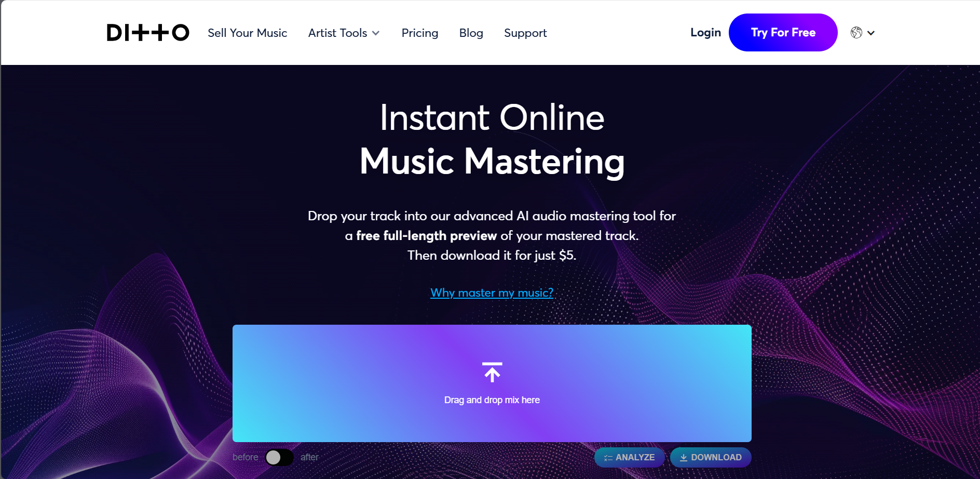Select the 'before' label beside the switch
980x479 pixels.
246,457
